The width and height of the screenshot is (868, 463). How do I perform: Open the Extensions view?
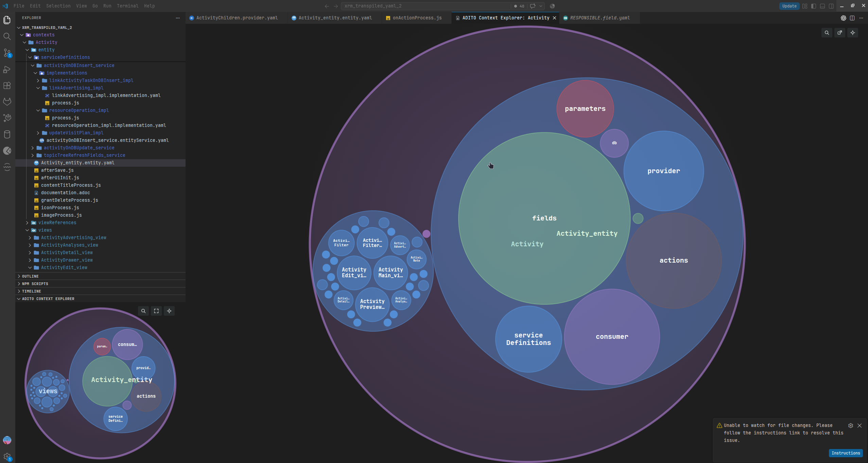(7, 86)
